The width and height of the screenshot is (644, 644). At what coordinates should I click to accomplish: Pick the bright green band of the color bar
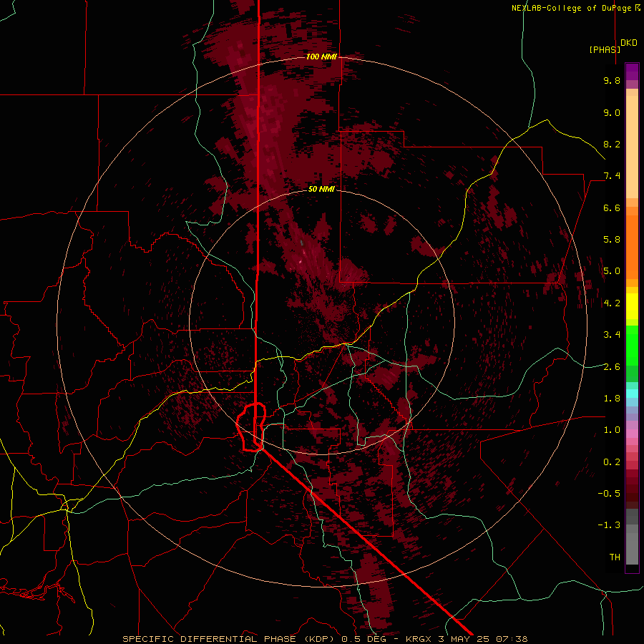click(x=632, y=345)
